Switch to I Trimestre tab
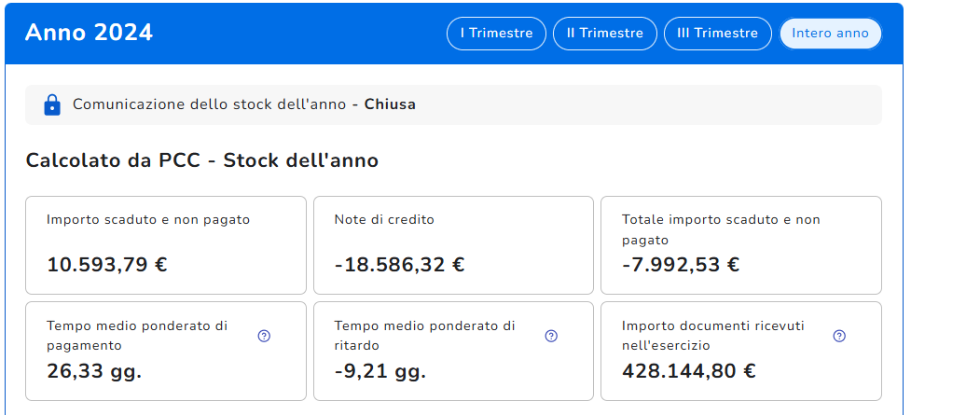The width and height of the screenshot is (980, 415). click(x=496, y=34)
